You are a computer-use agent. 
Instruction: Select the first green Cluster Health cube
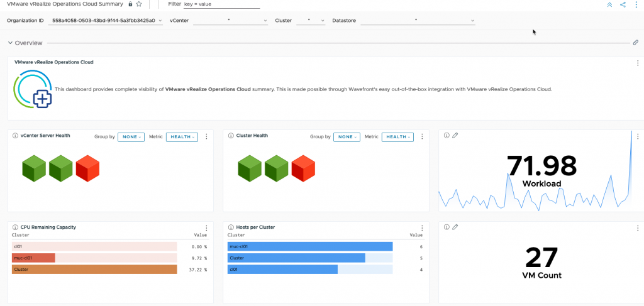coord(250,168)
